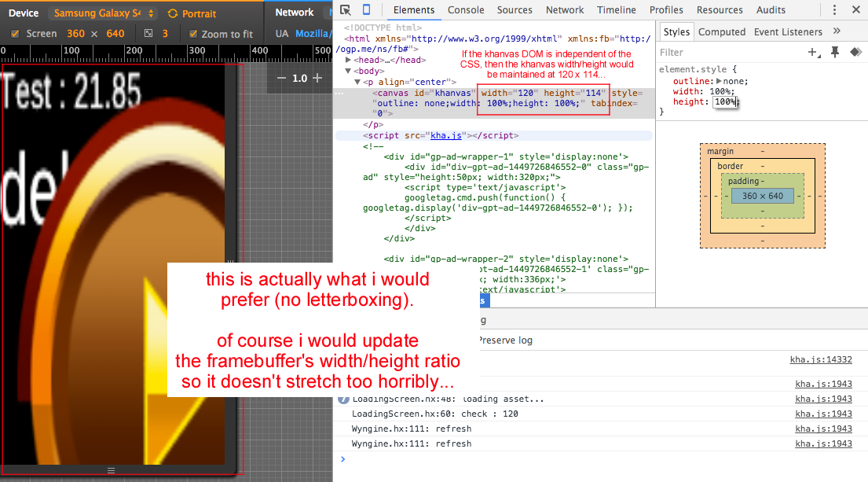The height and width of the screenshot is (482, 868).
Task: Select the html xmlns element row
Action: point(493,44)
